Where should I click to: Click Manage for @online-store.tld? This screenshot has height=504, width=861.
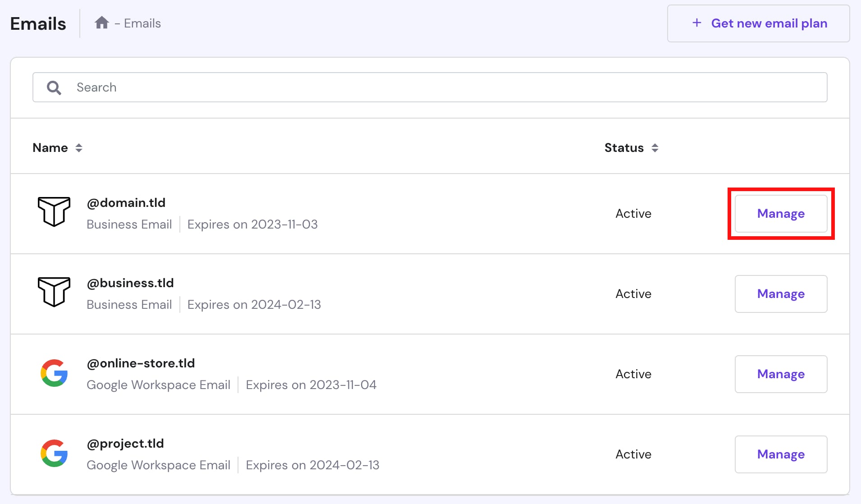click(x=780, y=374)
